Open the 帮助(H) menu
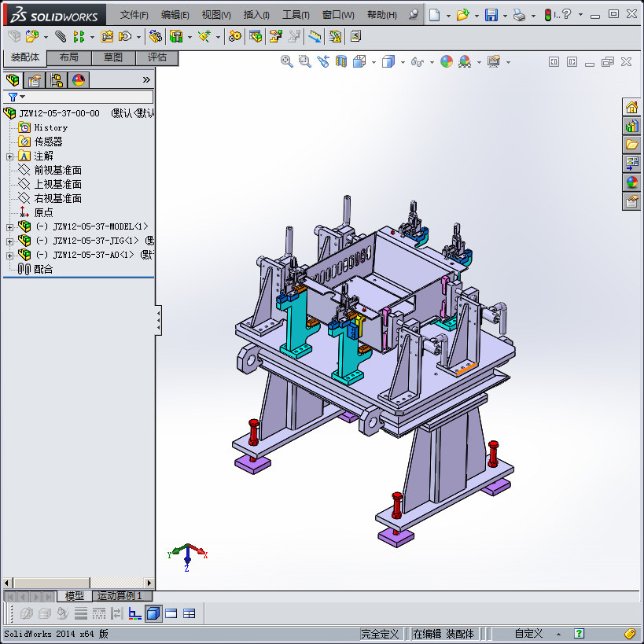 (382, 15)
